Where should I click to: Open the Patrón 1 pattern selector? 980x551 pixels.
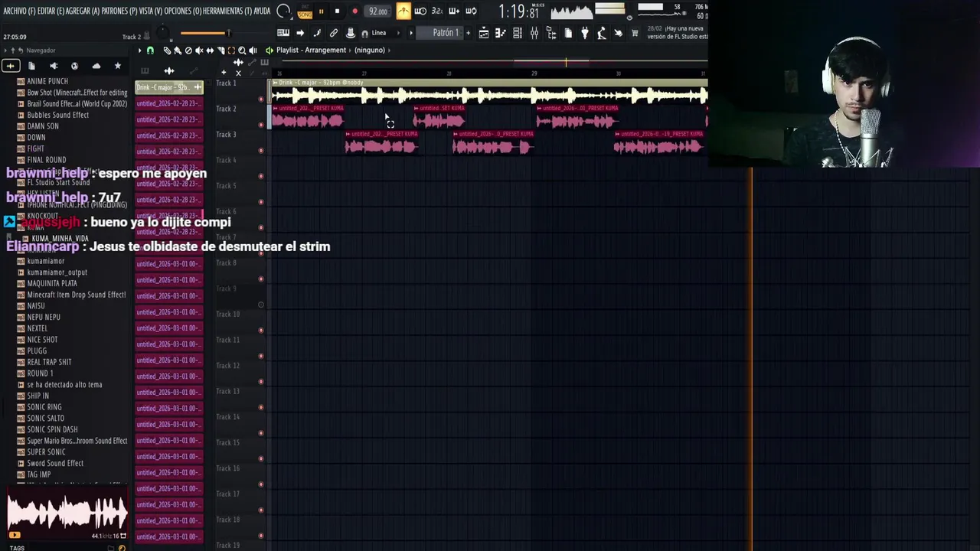[x=445, y=33]
